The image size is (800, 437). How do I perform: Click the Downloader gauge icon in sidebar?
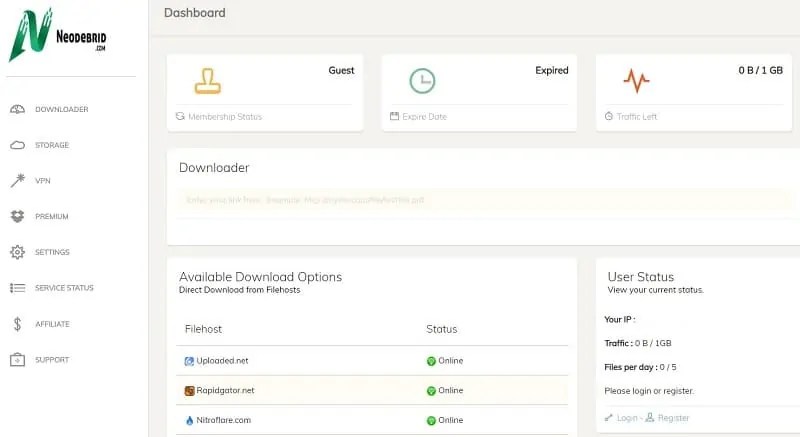point(17,109)
